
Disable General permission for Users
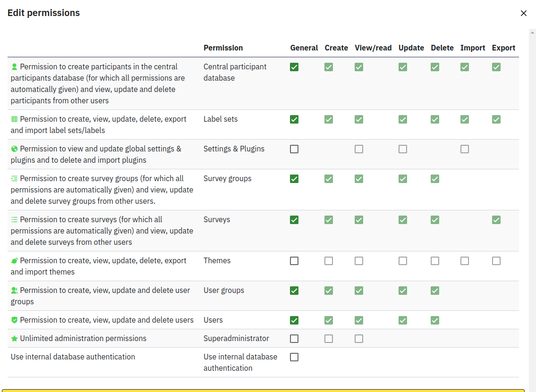[x=294, y=320]
